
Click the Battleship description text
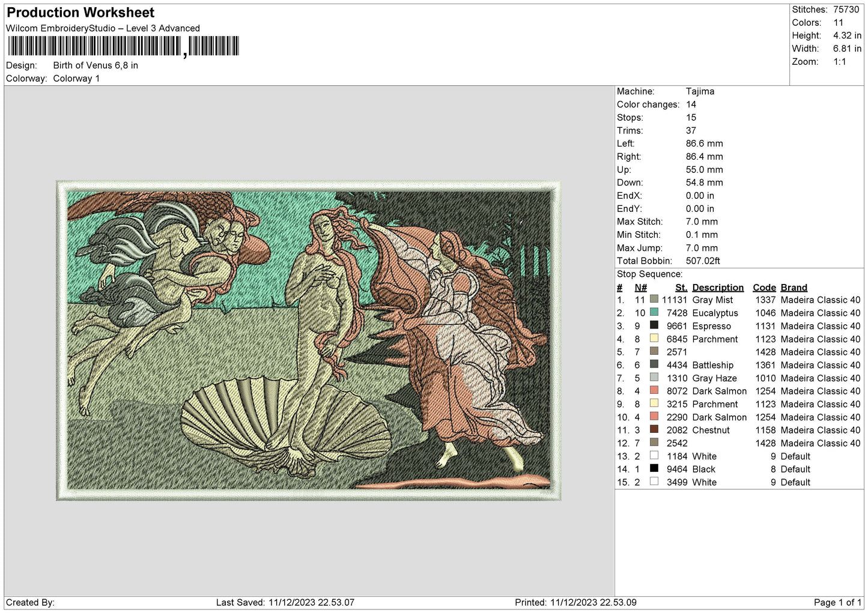[x=712, y=365]
